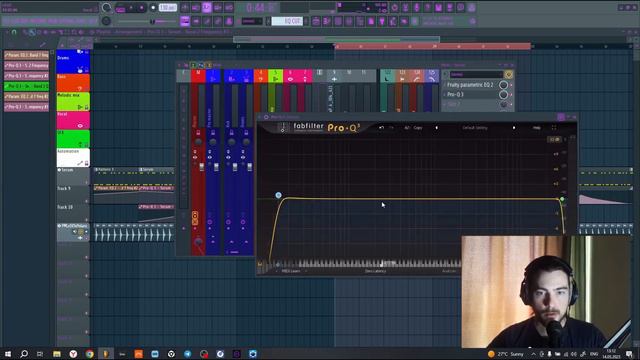
Task: Select the green high-cut band node in Pro-Q 3
Action: (562, 199)
